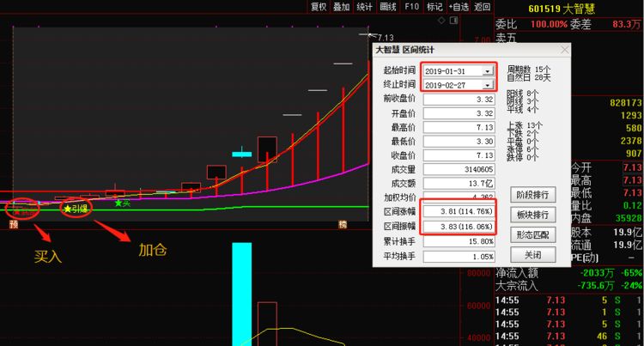Click the 股本 19.9亿 value
The width and height of the screenshot is (644, 346).
628,232
